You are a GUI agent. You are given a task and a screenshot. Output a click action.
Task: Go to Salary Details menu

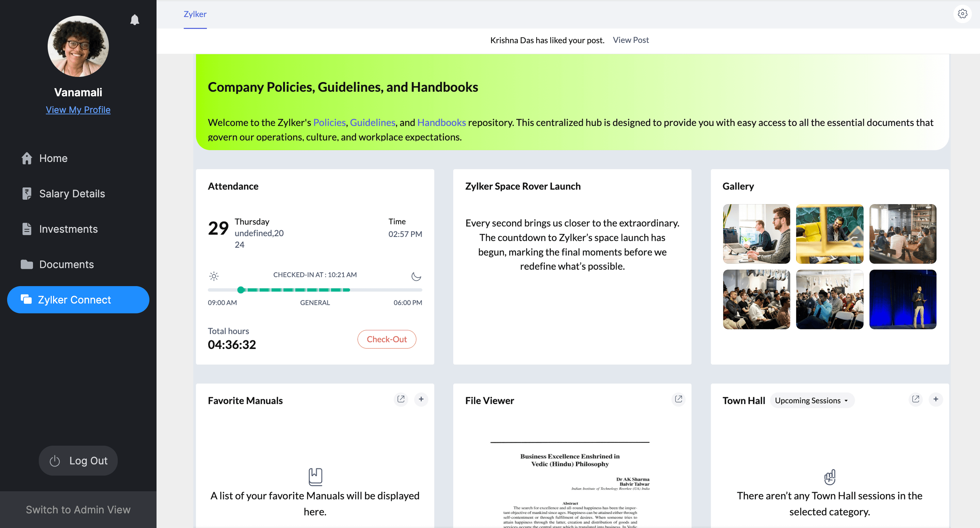[72, 194]
